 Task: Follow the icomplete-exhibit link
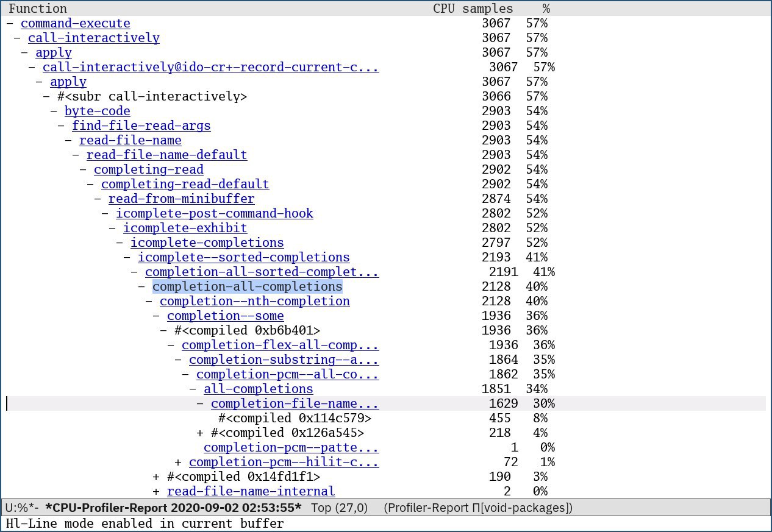tap(185, 228)
